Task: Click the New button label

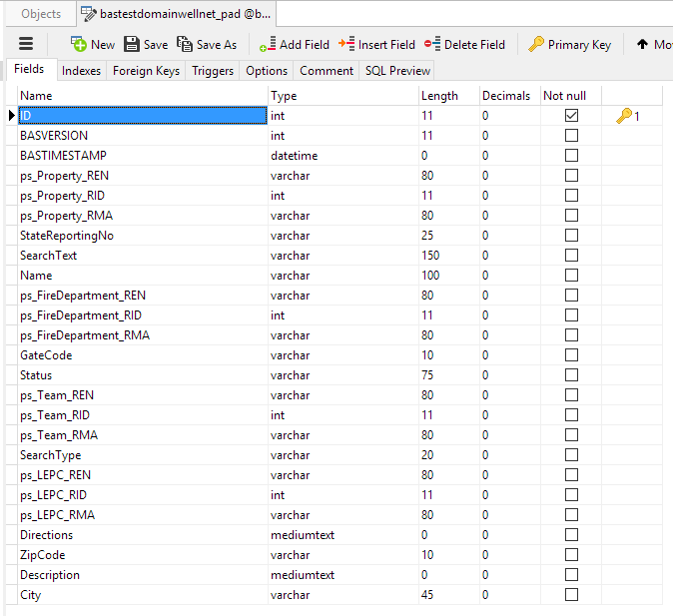Action: (x=103, y=44)
